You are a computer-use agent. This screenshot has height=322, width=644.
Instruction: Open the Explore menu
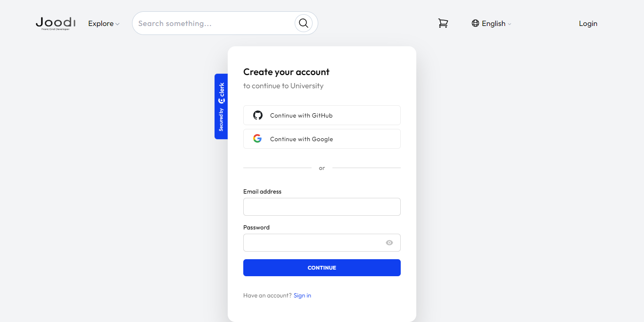pyautogui.click(x=104, y=23)
